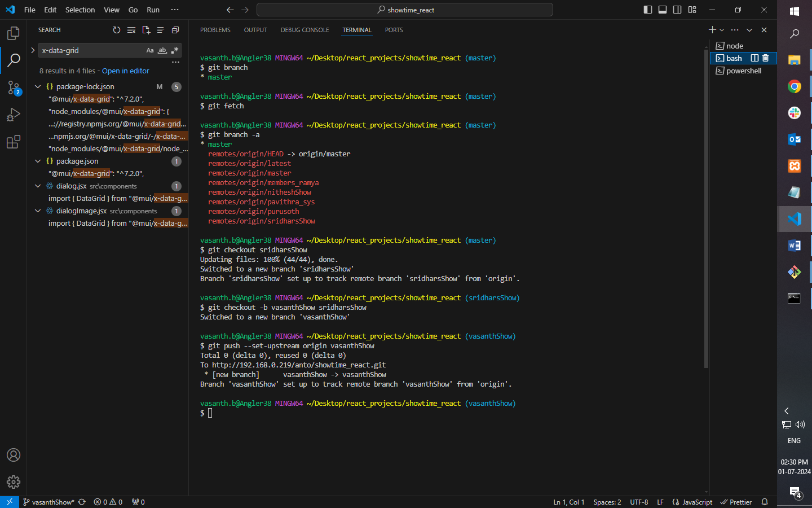This screenshot has width=812, height=508.
Task: Open Google Chrome from the taskbar
Action: click(794, 86)
